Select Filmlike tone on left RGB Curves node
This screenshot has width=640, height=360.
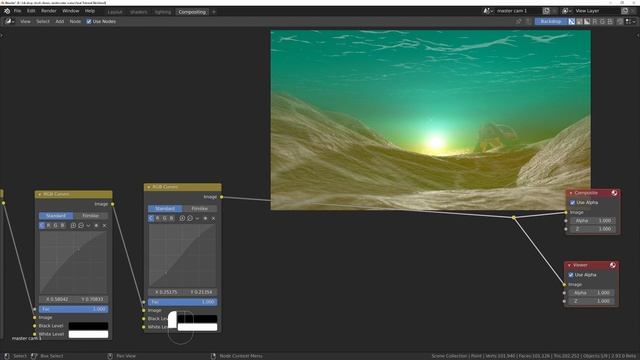(91, 216)
